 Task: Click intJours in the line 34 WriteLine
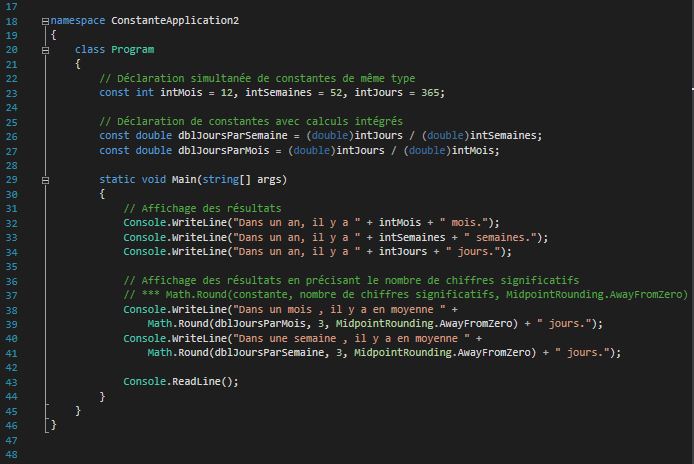point(403,251)
